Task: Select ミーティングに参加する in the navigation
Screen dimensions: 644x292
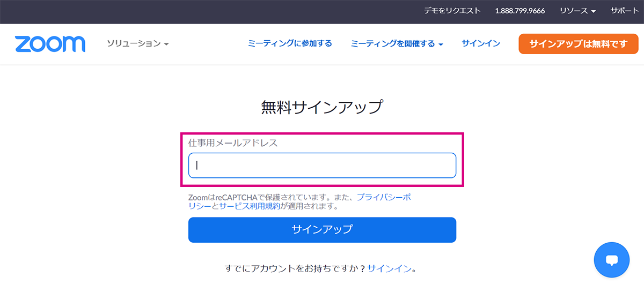Action: [x=290, y=43]
